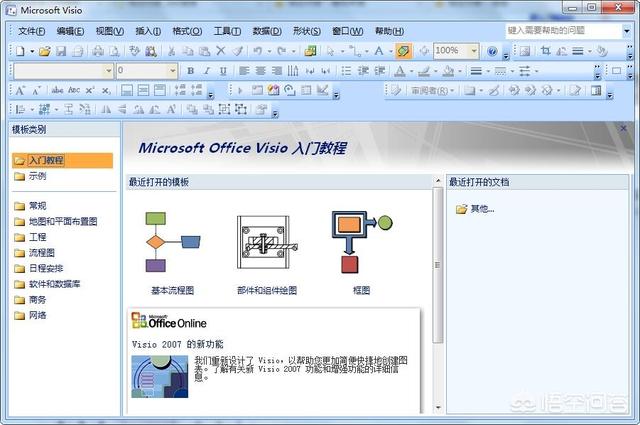
Task: Open the 编辑(E) menu
Action: point(70,31)
